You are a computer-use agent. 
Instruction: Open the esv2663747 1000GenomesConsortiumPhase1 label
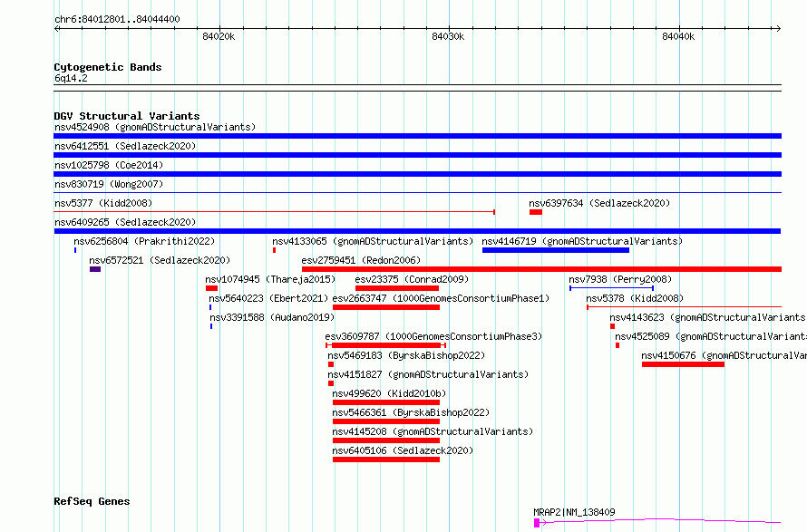pos(441,298)
